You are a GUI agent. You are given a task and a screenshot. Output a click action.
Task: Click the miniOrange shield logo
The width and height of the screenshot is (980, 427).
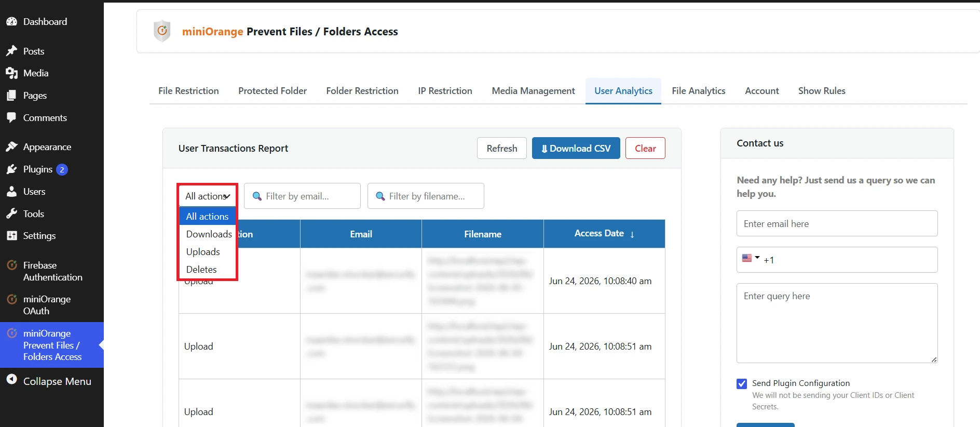(162, 31)
